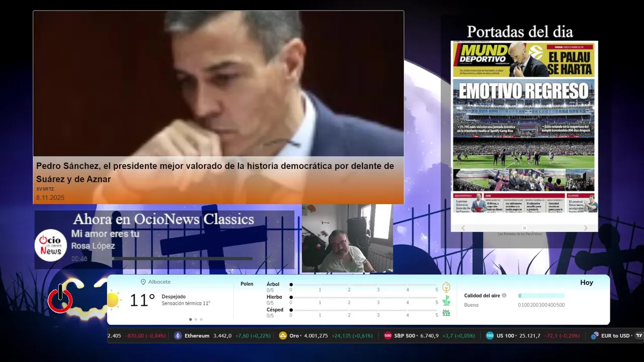Click S&P 500 change '+3,7 (+0,05%)'
This screenshot has height=362, width=644.
click(459, 336)
